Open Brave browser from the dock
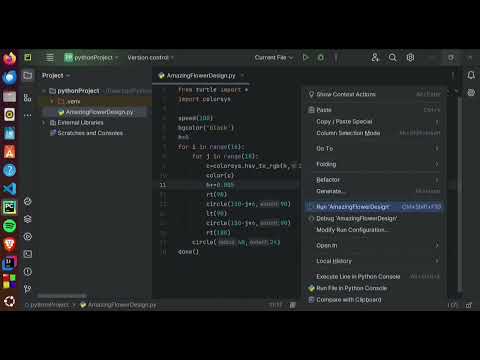480x360 pixels. point(9,244)
